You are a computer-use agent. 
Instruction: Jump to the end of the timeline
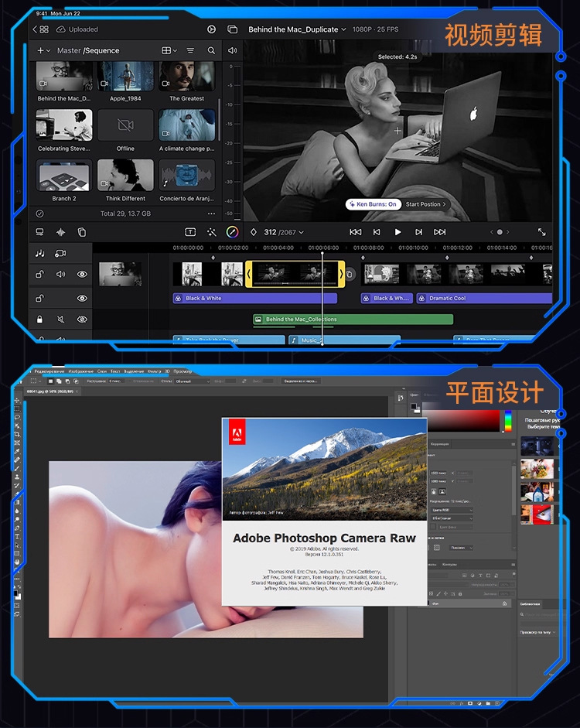click(x=439, y=232)
